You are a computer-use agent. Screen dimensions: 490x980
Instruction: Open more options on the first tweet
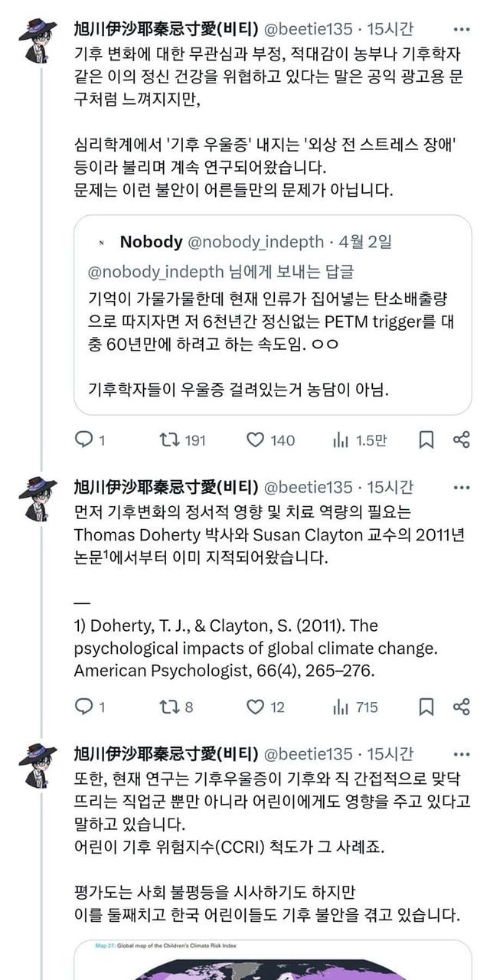point(462,29)
